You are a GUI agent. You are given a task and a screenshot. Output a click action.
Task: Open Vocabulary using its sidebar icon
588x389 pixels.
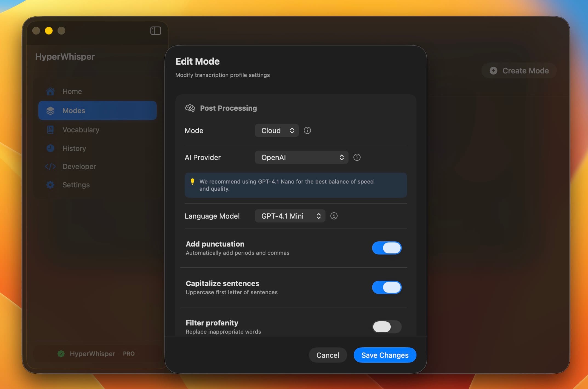50,130
